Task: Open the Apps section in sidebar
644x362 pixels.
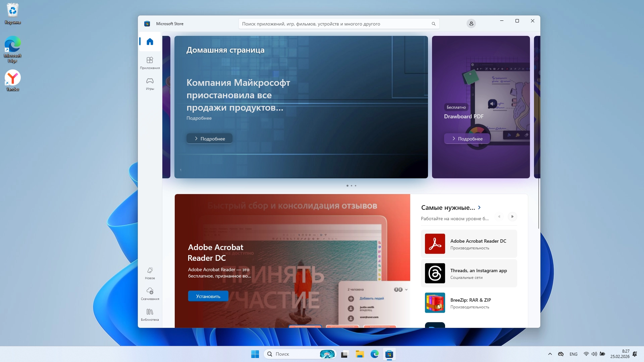Action: click(150, 63)
